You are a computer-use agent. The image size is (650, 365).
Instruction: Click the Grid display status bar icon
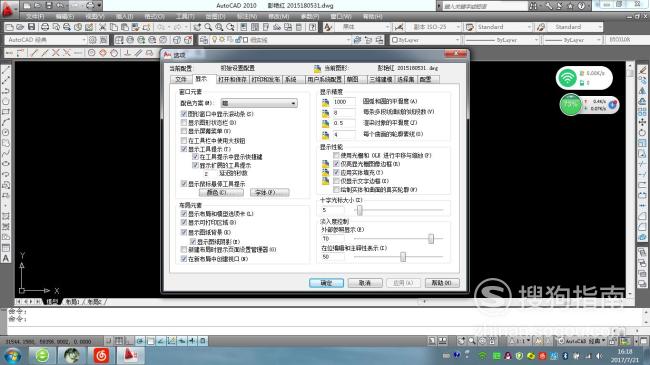(x=119, y=341)
